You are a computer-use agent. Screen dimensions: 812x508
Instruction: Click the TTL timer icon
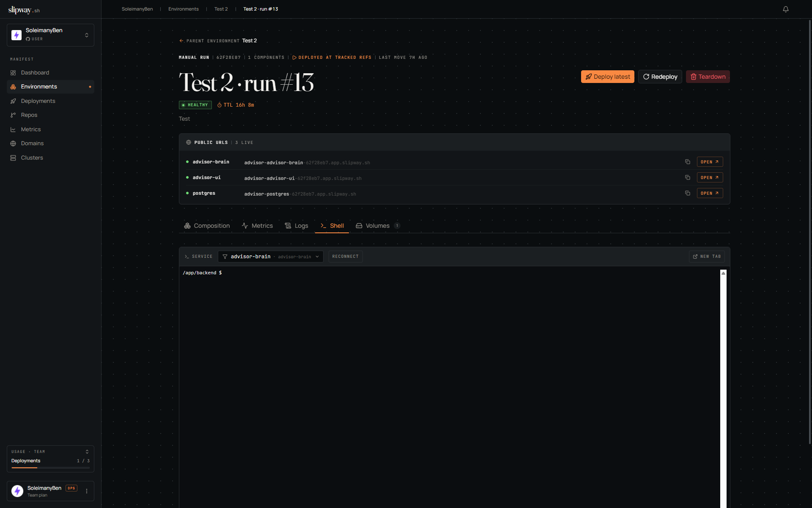click(219, 105)
